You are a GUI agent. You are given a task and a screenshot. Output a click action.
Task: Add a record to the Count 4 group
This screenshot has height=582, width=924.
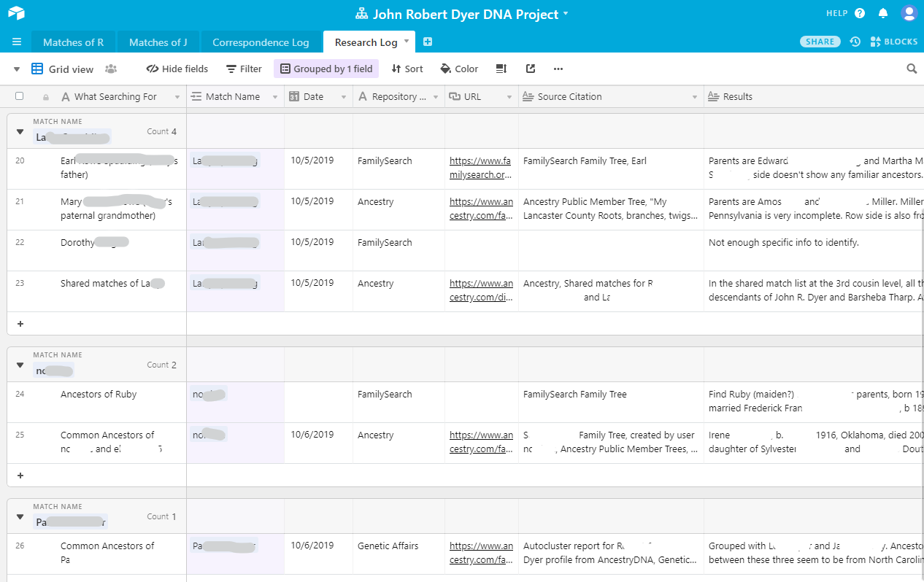coord(20,323)
